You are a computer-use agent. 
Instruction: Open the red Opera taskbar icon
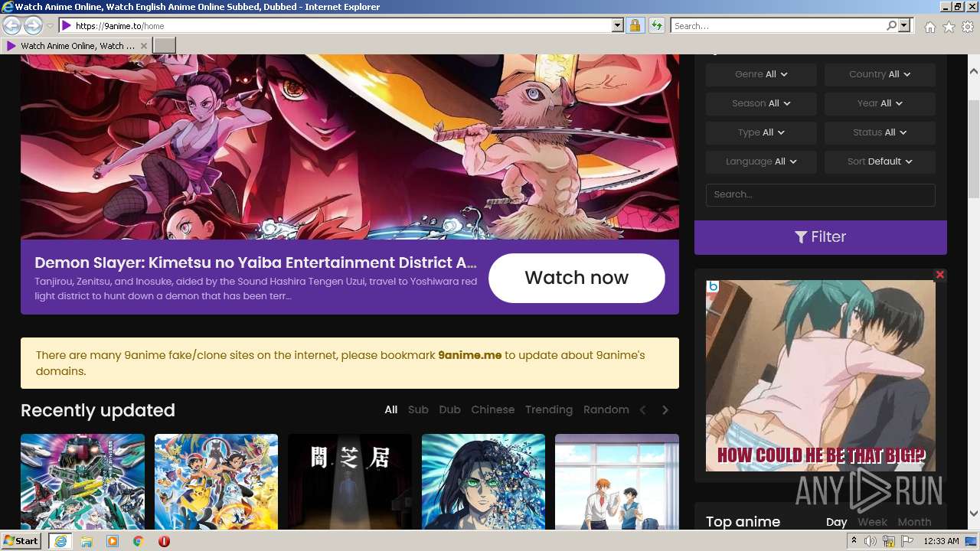pos(164,541)
